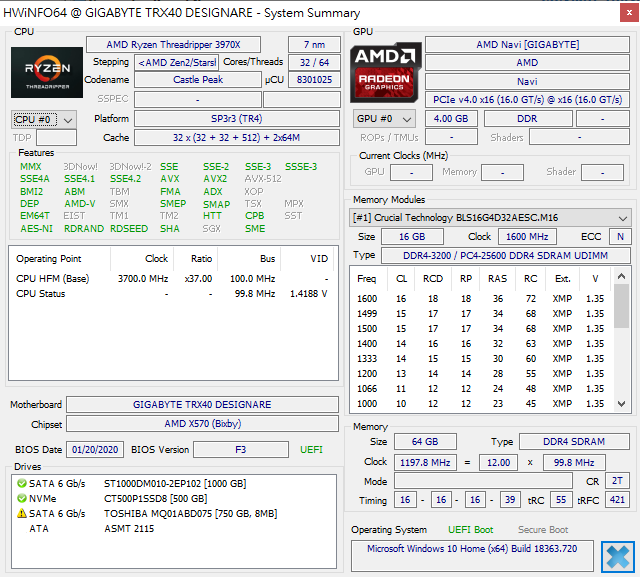The image size is (640, 577).
Task: Select the Castle Peak codename field
Action: tap(198, 80)
